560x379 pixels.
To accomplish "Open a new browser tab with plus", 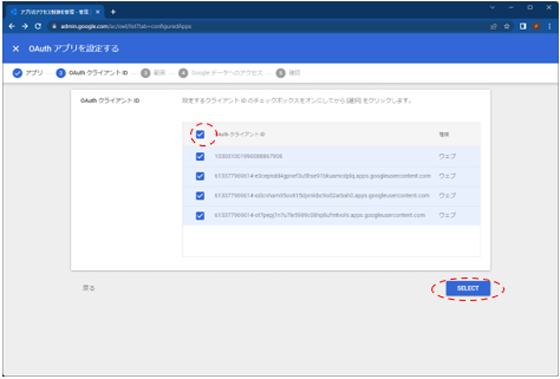I will point(113,12).
